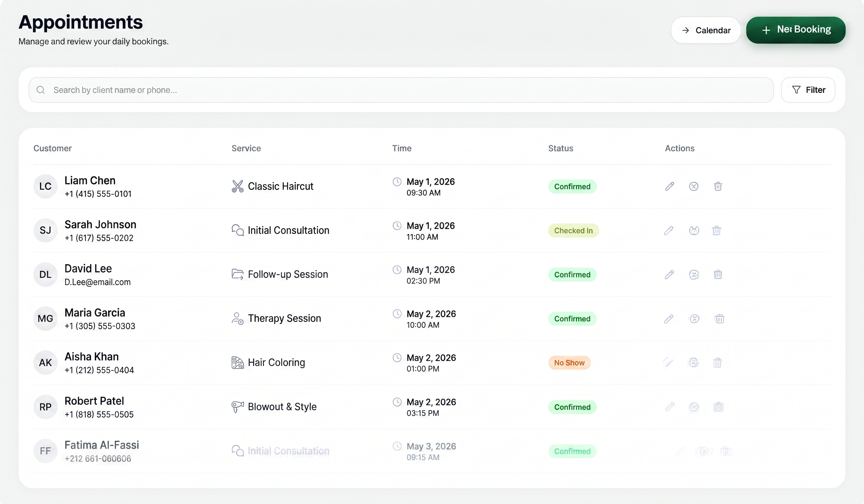Click the scissors icon for Classic Haircut
This screenshot has width=864, height=504.
click(x=237, y=186)
